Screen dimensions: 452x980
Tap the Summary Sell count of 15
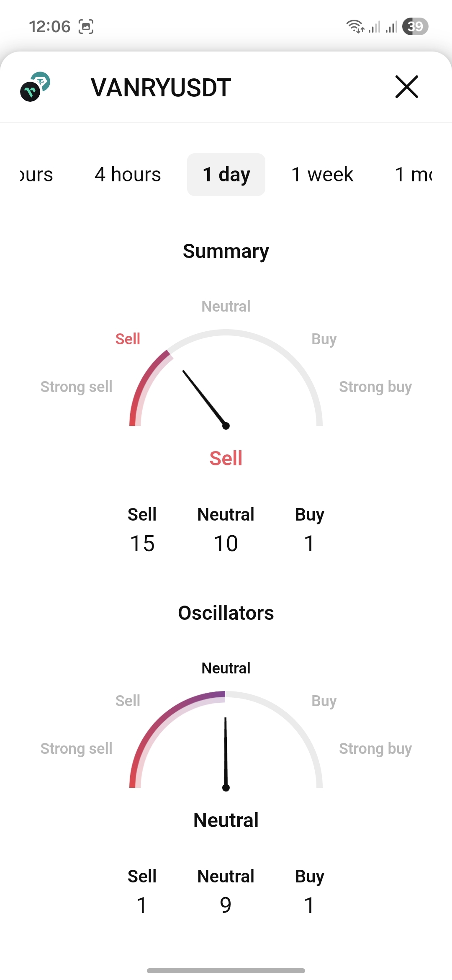(142, 543)
